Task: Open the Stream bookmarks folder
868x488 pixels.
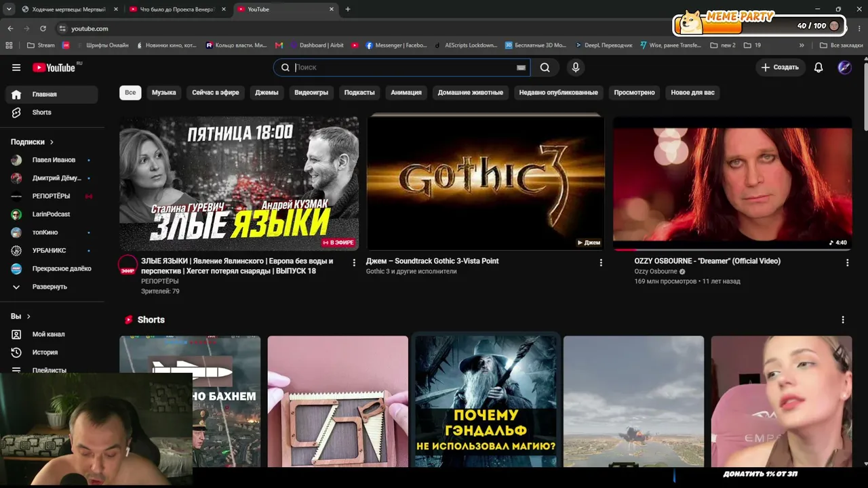Action: click(x=41, y=45)
